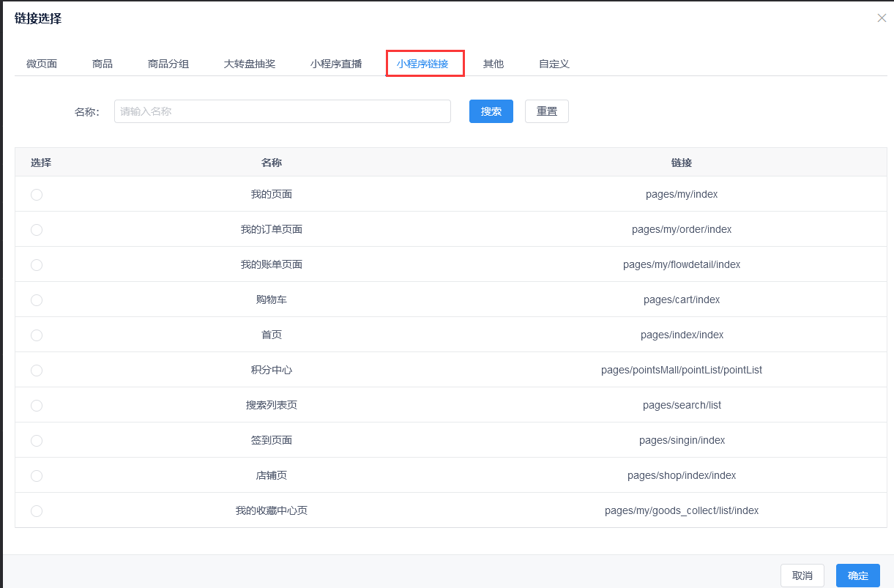894x588 pixels.
Task: Click the 我的页面 name cell
Action: (272, 194)
